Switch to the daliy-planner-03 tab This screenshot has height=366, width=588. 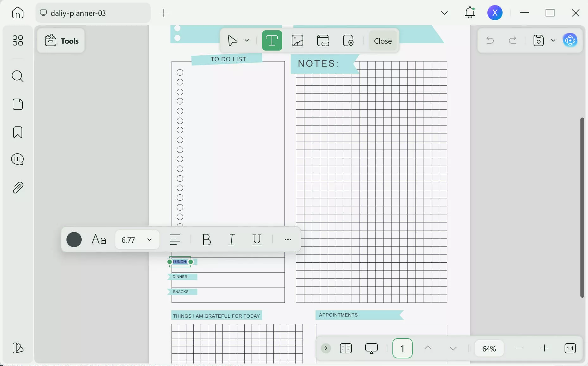click(x=93, y=13)
